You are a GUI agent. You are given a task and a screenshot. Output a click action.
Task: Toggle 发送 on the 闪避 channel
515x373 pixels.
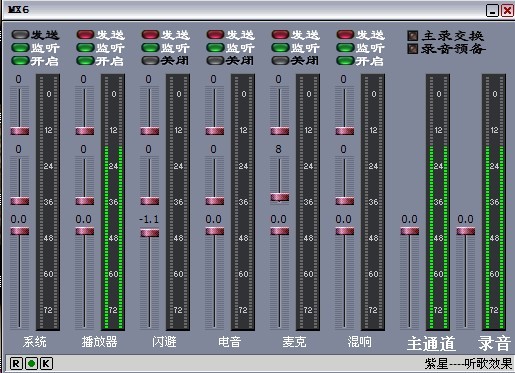tap(150, 34)
